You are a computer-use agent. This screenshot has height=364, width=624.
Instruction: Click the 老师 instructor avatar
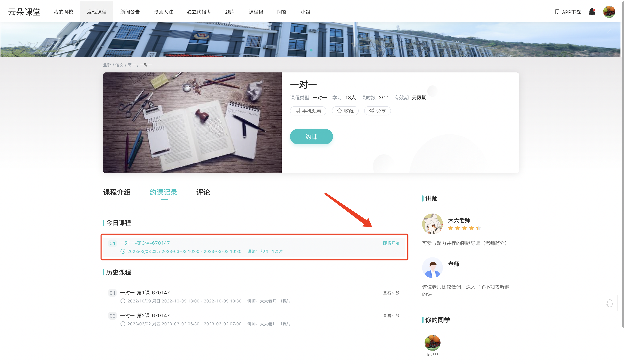[432, 267]
